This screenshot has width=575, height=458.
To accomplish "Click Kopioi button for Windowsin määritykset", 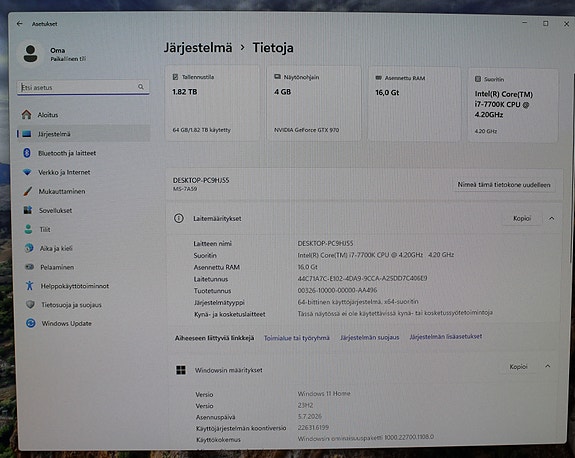I will 518,367.
